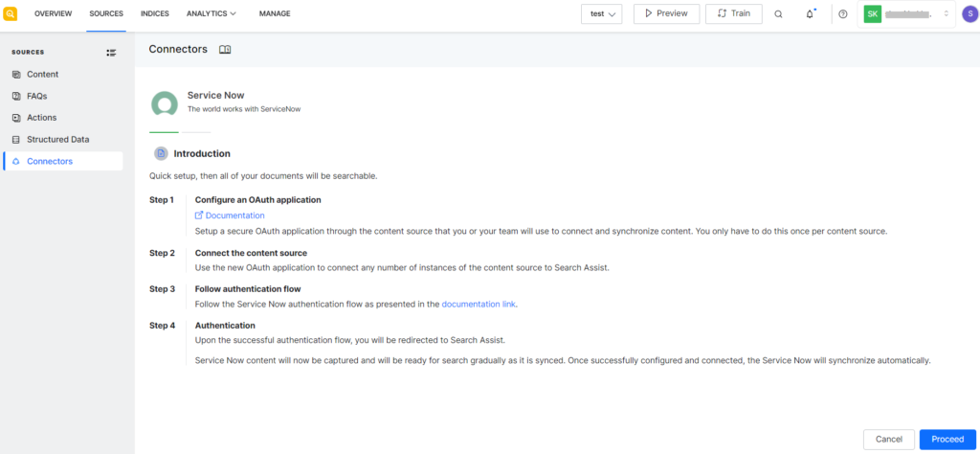The image size is (980, 454).
Task: Click the Content sidebar icon
Action: click(16, 75)
